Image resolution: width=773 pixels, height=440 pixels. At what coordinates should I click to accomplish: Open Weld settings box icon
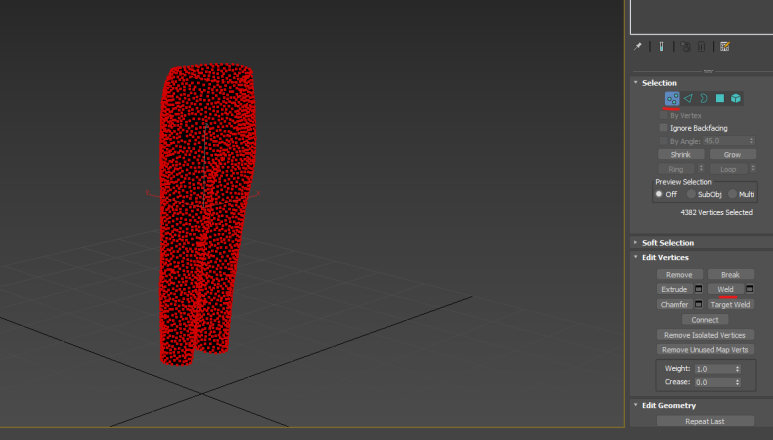tap(749, 289)
